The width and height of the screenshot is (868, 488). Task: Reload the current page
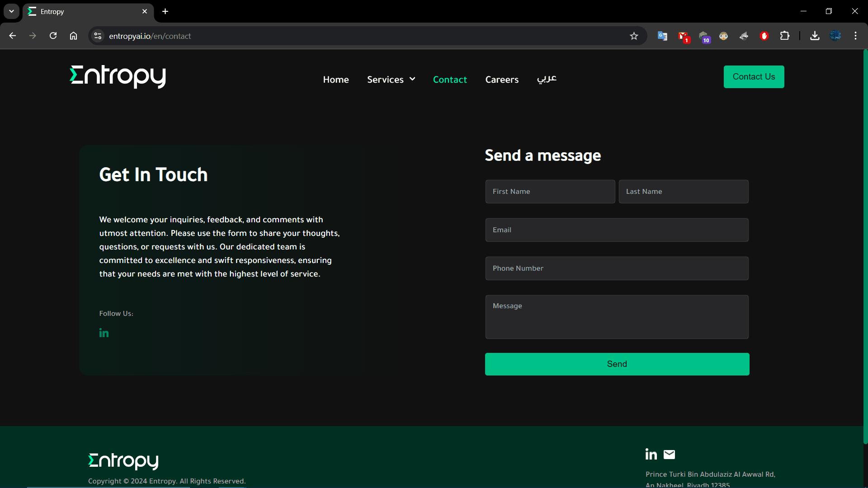coord(53,36)
